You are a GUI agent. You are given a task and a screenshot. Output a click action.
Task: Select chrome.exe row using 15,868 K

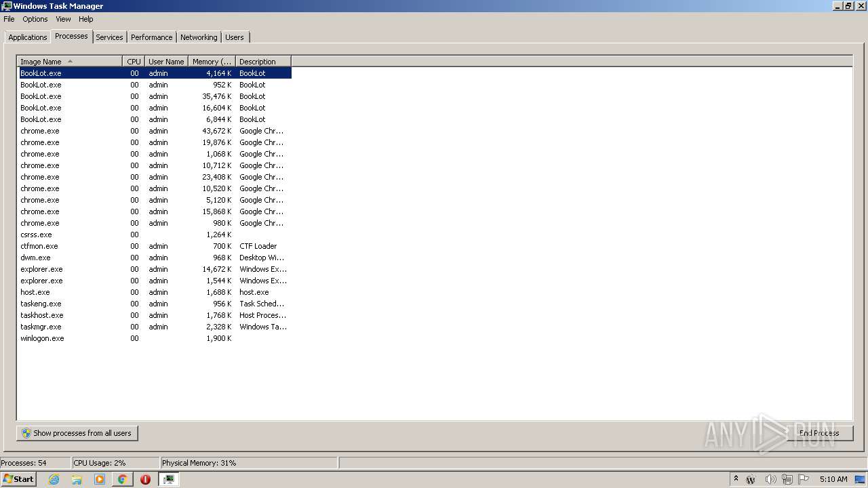[x=155, y=211]
